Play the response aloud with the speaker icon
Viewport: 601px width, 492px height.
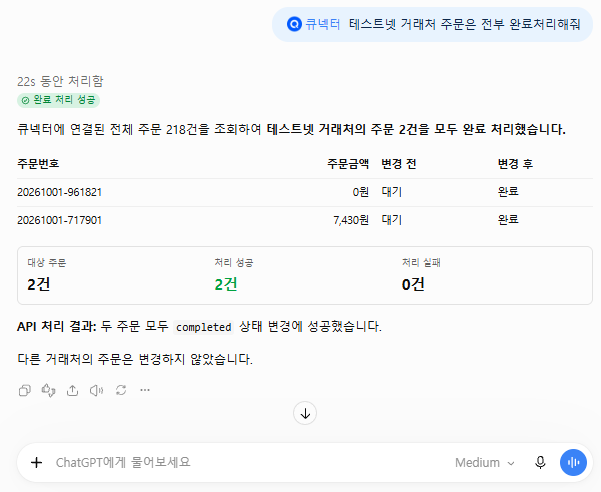97,390
